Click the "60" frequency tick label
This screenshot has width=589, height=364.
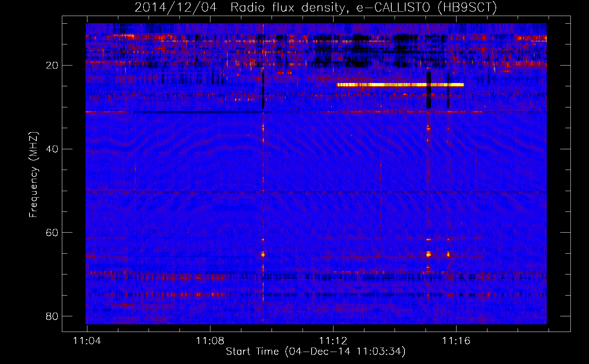[x=52, y=233]
